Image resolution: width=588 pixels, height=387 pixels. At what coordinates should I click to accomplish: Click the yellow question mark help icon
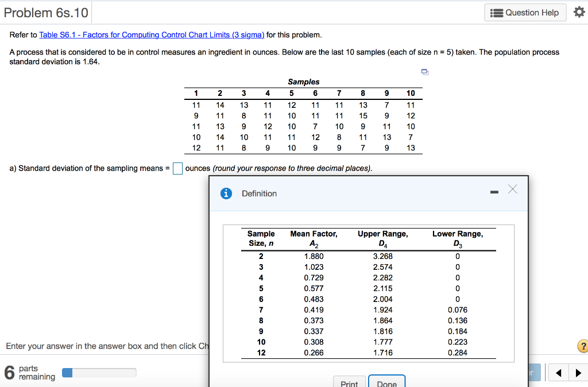583,346
